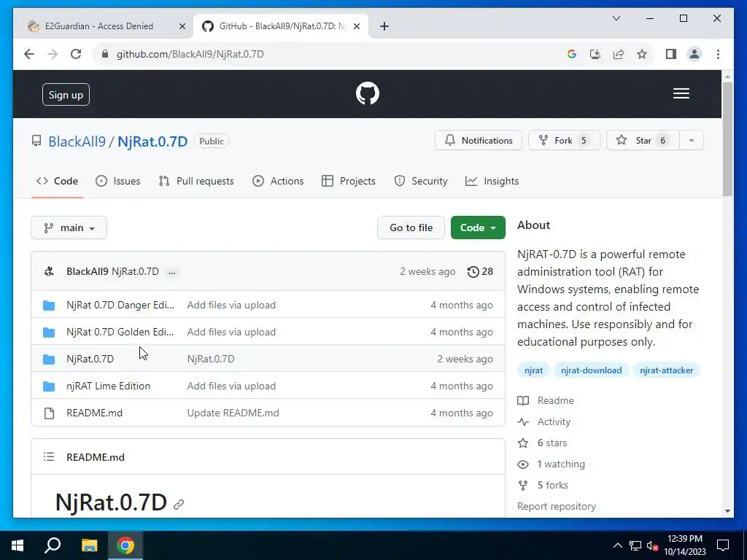Open the main branch dropdown
Screen dimensions: 747x560
(x=69, y=228)
